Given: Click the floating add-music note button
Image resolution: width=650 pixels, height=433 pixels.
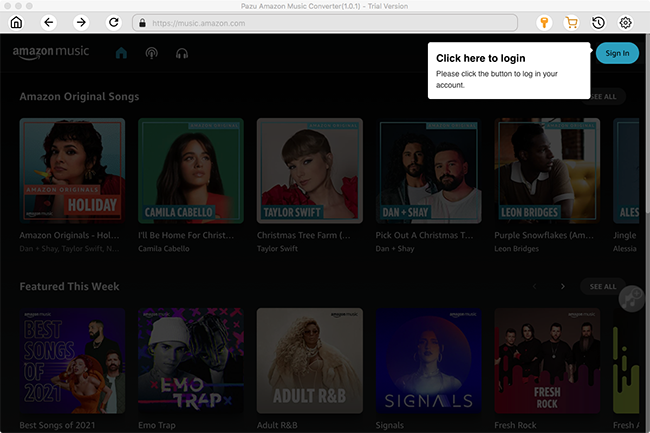Looking at the screenshot, I should tap(631, 298).
